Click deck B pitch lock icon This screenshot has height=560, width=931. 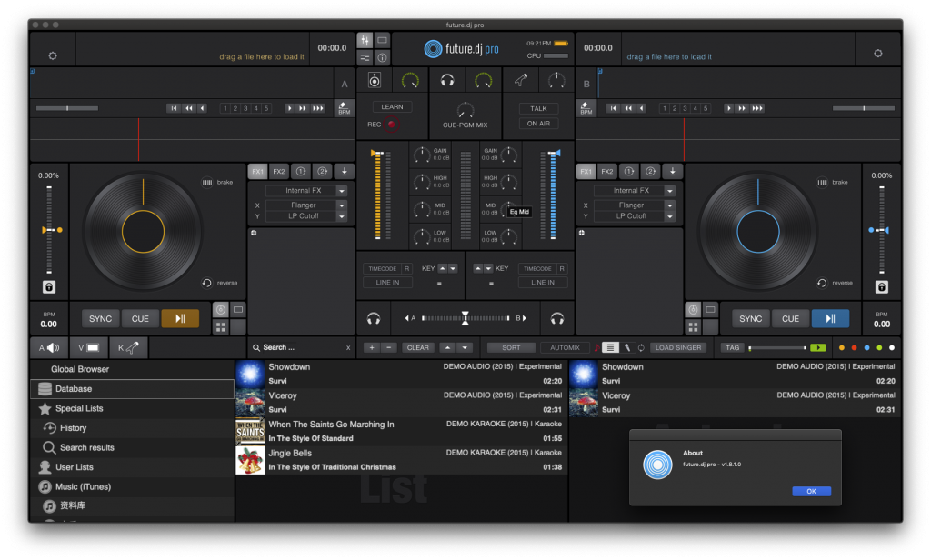[882, 287]
